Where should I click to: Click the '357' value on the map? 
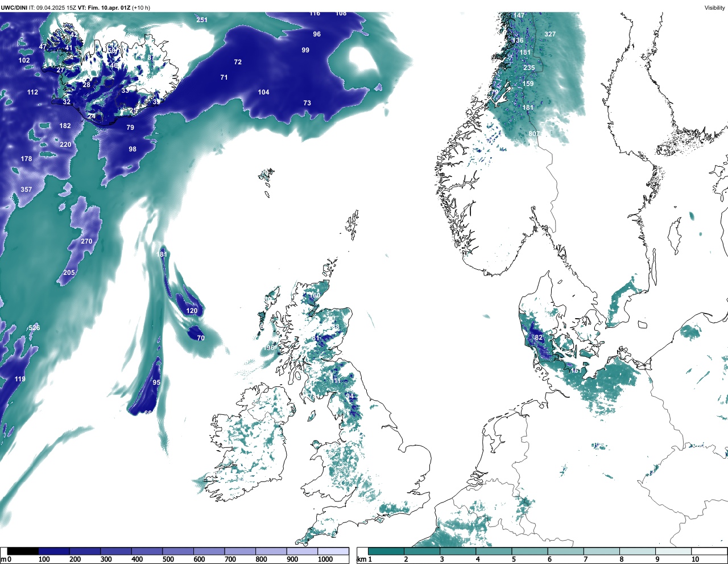click(26, 190)
